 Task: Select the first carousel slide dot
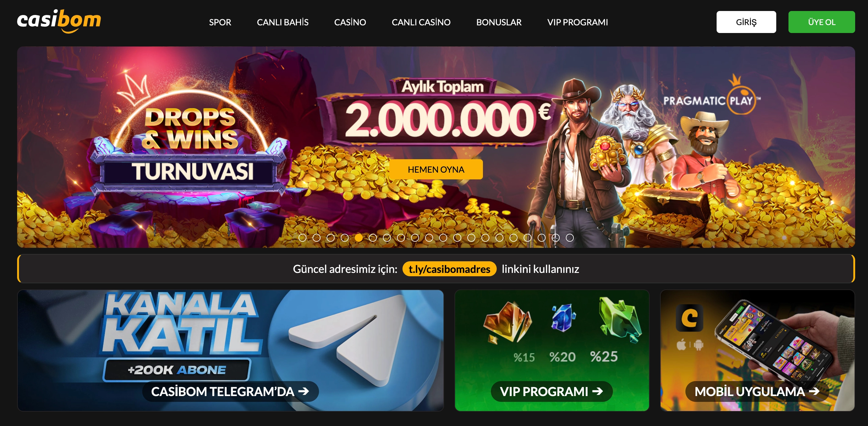(x=302, y=238)
